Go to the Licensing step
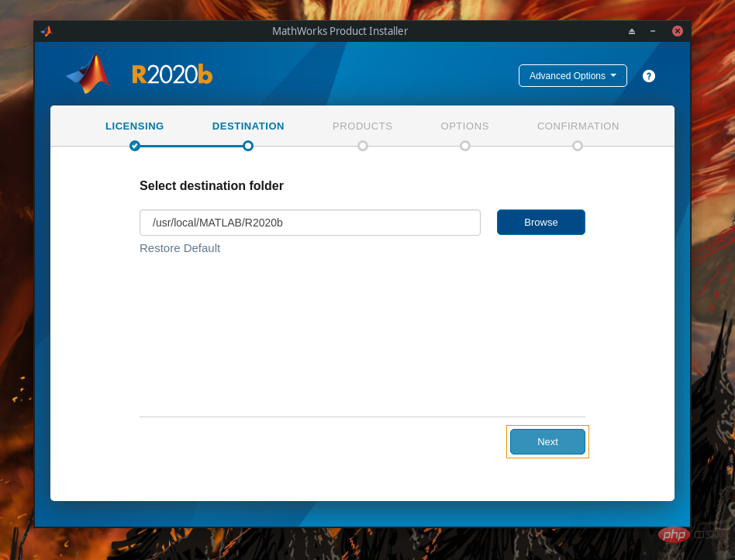Screen dimensions: 735x560 135,126
